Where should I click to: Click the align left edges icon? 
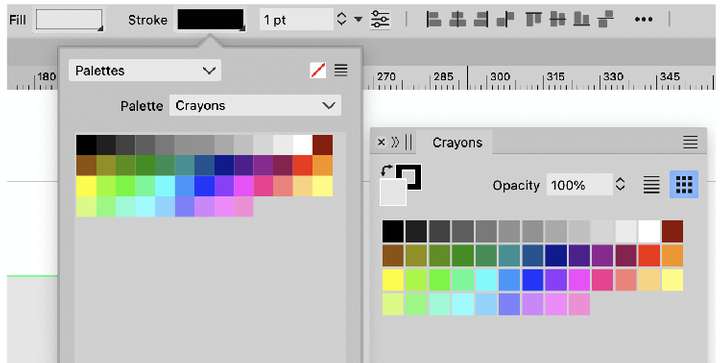point(433,19)
